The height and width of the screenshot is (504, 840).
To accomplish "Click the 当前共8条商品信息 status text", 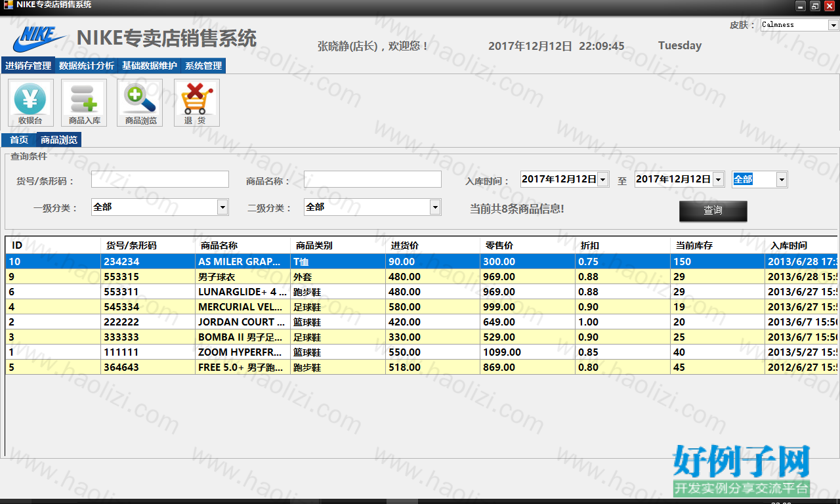I will tap(517, 209).
